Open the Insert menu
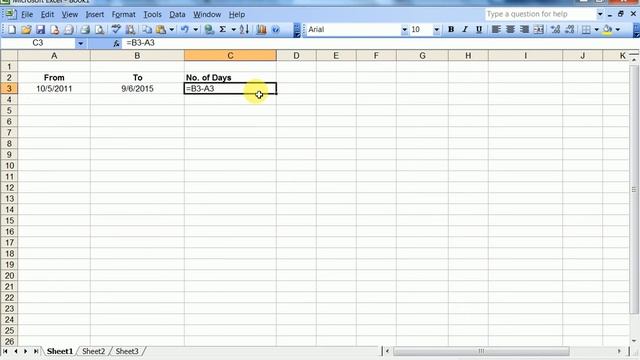 point(95,14)
